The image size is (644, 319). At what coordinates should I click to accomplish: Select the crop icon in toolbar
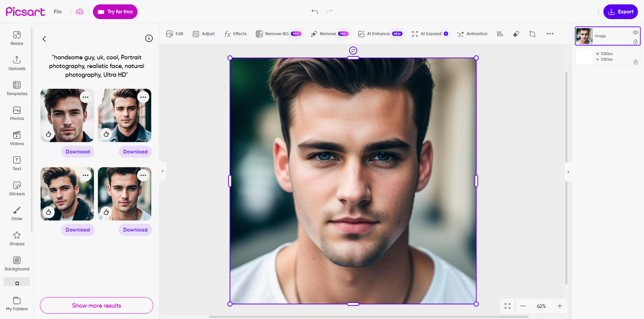tap(532, 34)
